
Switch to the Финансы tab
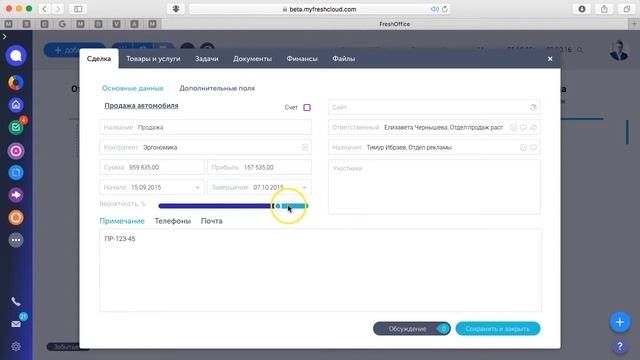(x=302, y=59)
